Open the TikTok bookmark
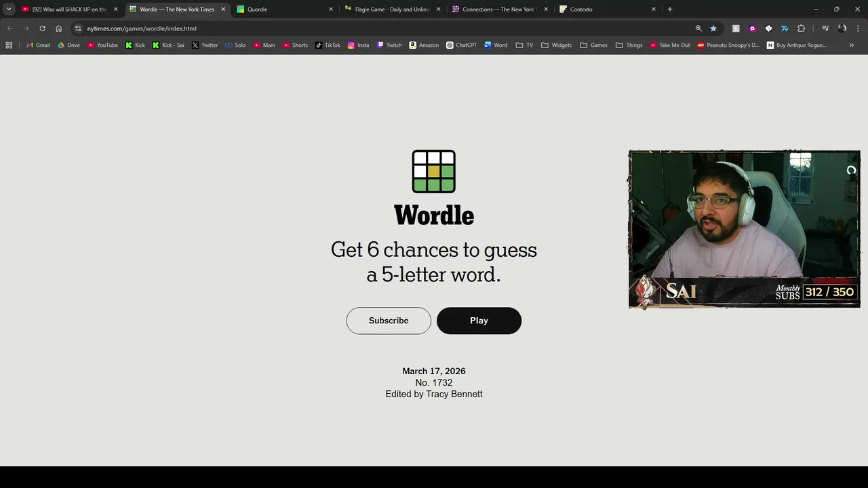Screen dimensions: 868x488 [x=328, y=45]
